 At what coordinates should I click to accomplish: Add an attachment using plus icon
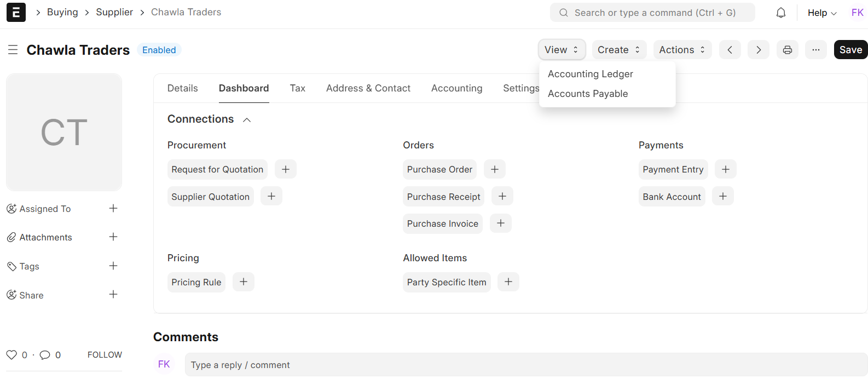pyautogui.click(x=113, y=237)
